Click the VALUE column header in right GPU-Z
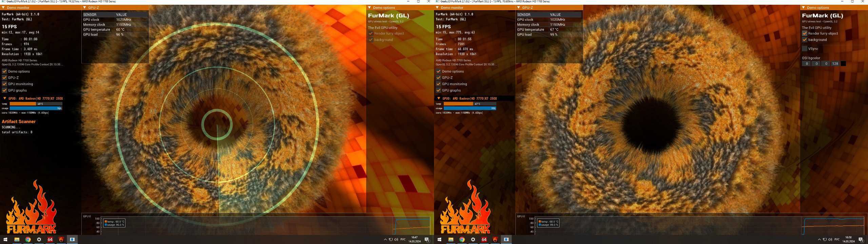The image size is (868, 244). [555, 15]
